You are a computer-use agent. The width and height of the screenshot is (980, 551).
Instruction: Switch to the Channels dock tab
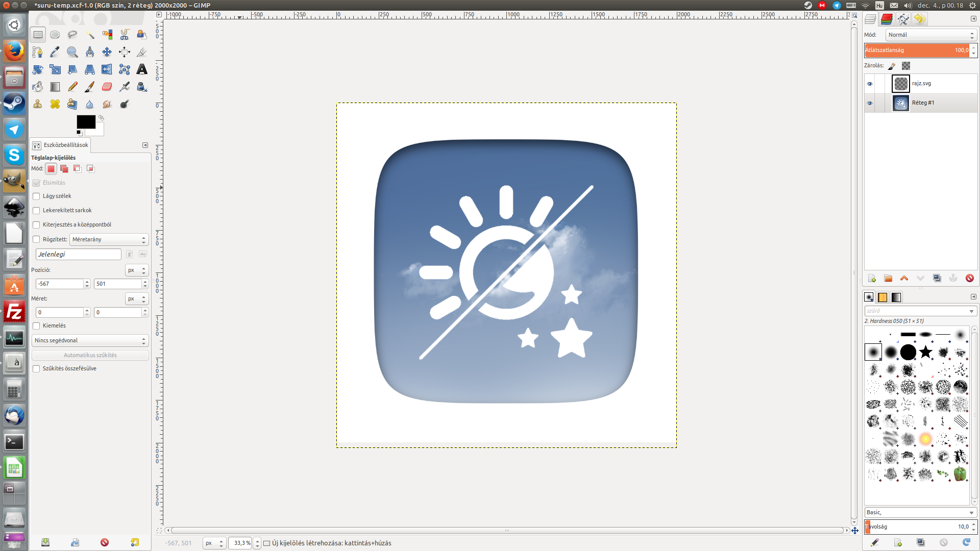[887, 19]
